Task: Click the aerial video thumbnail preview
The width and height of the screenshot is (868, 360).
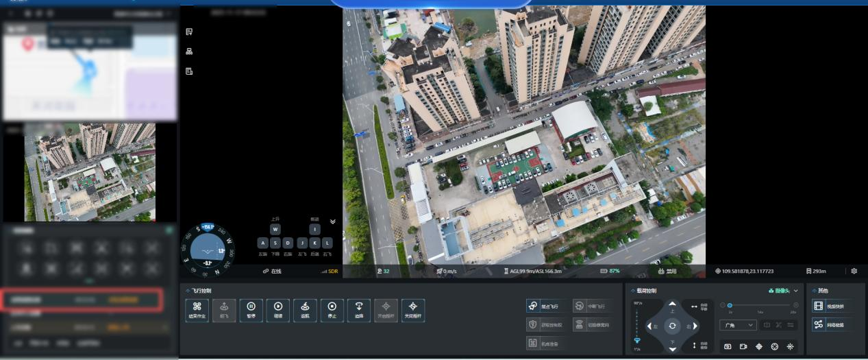Action: pos(90,172)
